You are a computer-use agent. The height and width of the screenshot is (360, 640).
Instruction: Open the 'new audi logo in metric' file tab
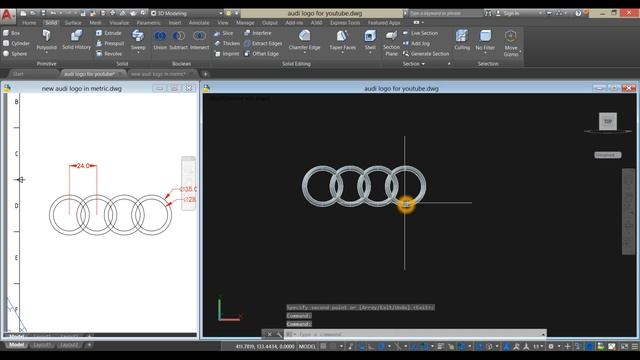[159, 74]
